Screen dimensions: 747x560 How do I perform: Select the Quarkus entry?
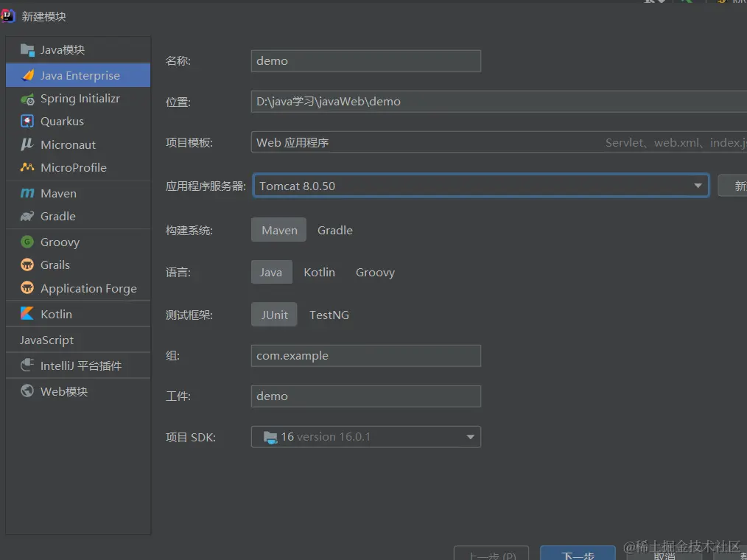pyautogui.click(x=78, y=122)
